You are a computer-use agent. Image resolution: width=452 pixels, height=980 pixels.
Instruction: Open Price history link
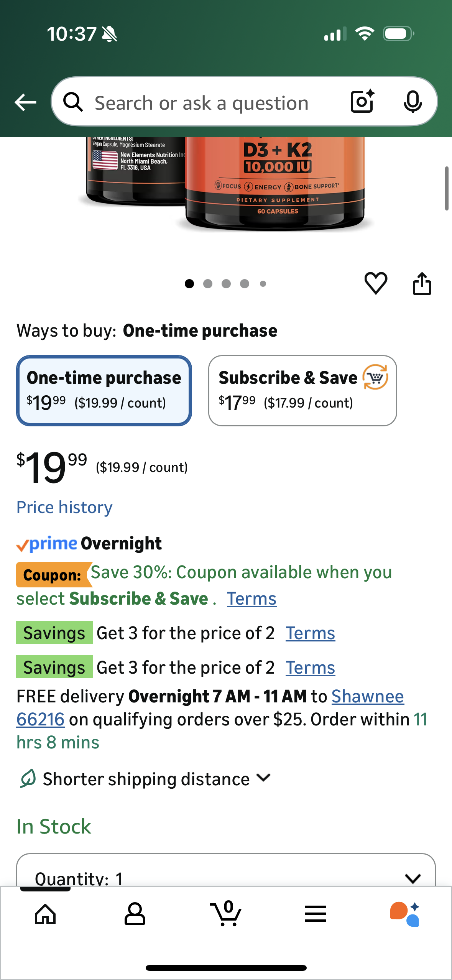64,507
